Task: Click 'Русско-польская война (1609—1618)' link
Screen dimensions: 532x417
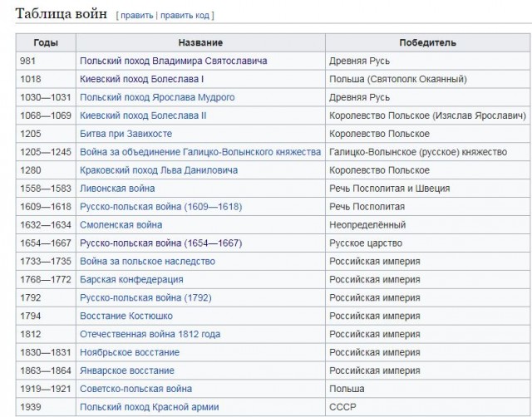Action: 160,207
